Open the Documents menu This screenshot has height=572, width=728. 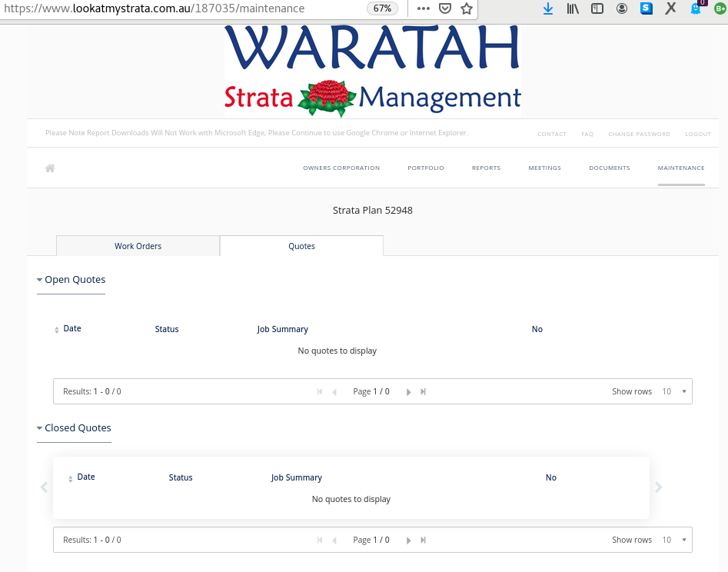tap(609, 168)
